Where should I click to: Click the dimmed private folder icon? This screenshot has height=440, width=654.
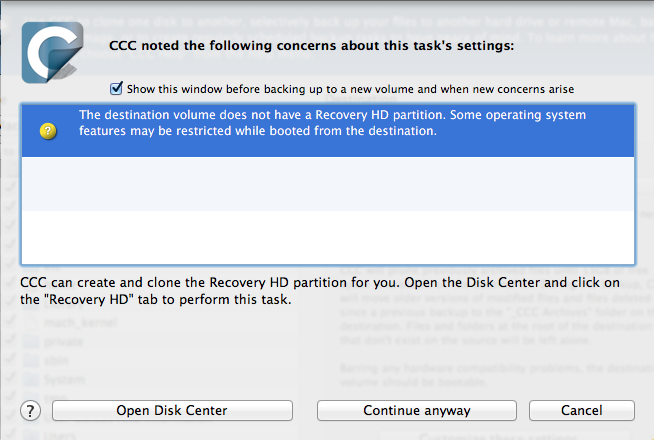tap(31, 342)
